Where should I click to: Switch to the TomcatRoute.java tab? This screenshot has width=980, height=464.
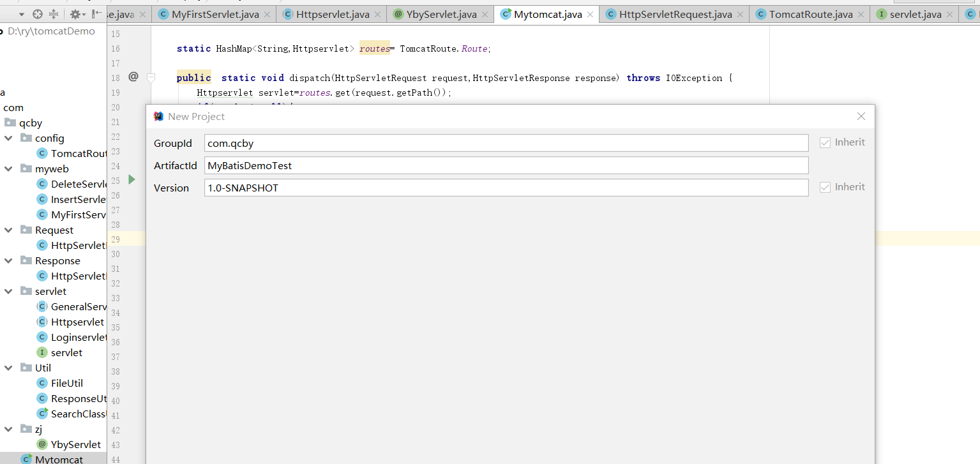click(811, 13)
